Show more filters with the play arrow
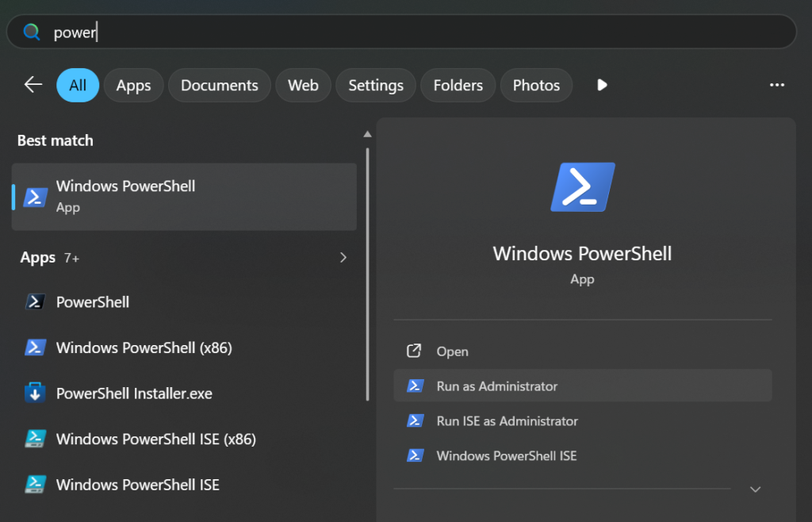This screenshot has width=812, height=522. pos(602,85)
